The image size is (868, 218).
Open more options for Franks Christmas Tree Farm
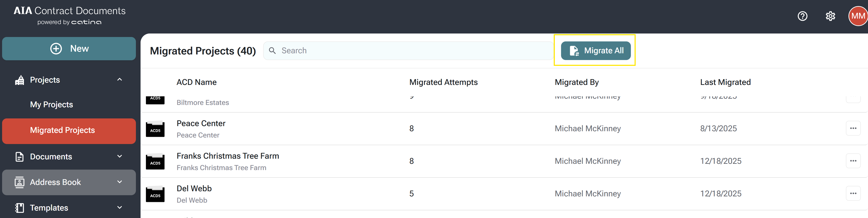pyautogui.click(x=853, y=161)
